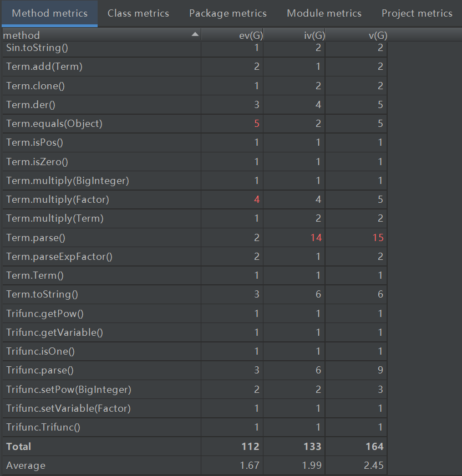Select Term.toString() in the method list
The image size is (462, 476).
point(42,294)
